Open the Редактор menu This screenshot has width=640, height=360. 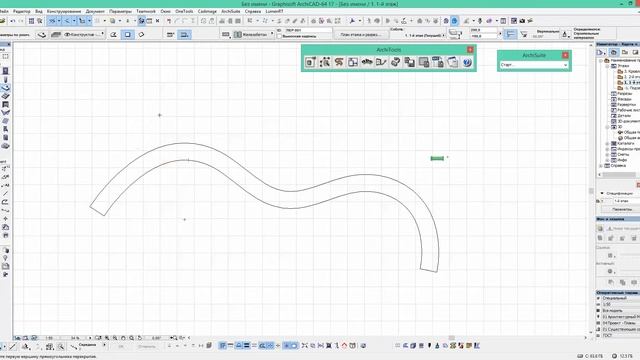point(22,11)
